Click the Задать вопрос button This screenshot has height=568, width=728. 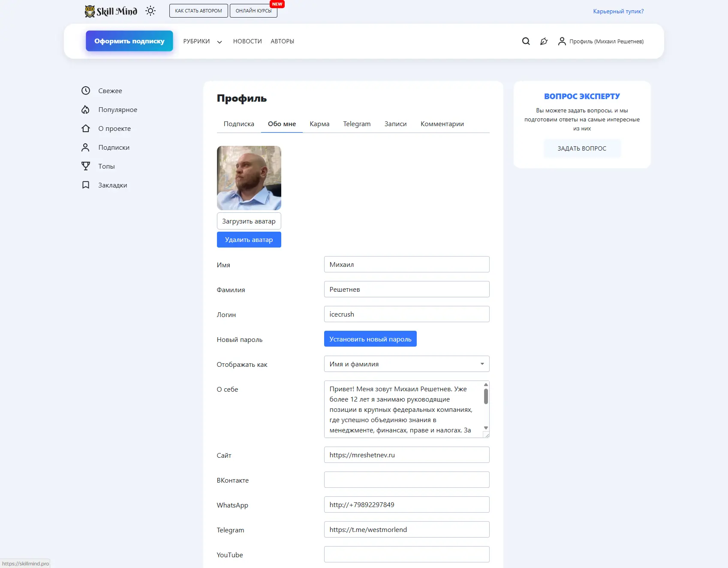582,148
